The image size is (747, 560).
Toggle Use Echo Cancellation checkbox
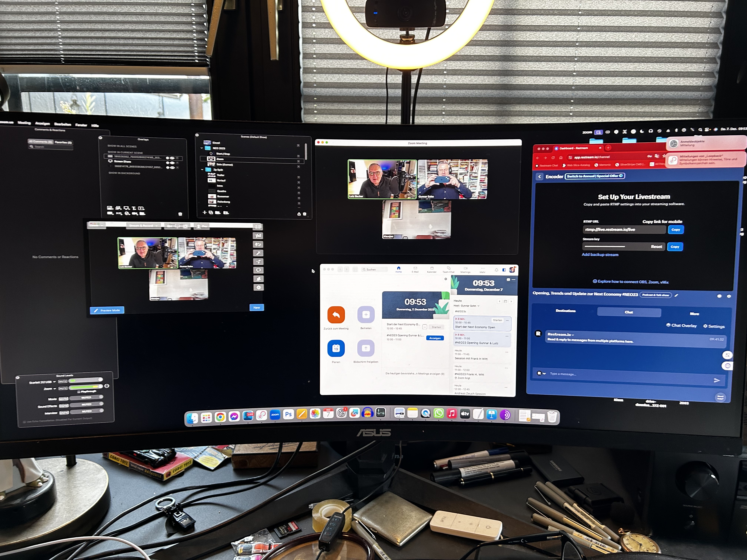pos(24,422)
